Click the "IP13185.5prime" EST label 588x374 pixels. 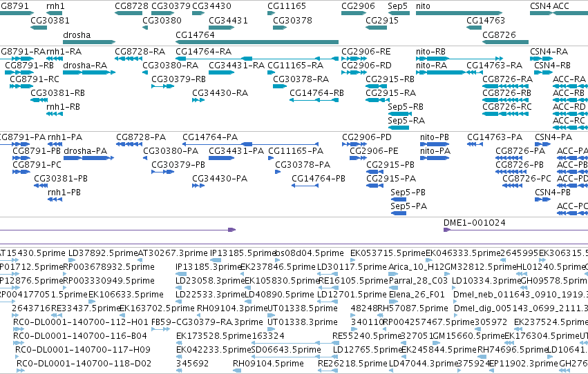(243, 253)
